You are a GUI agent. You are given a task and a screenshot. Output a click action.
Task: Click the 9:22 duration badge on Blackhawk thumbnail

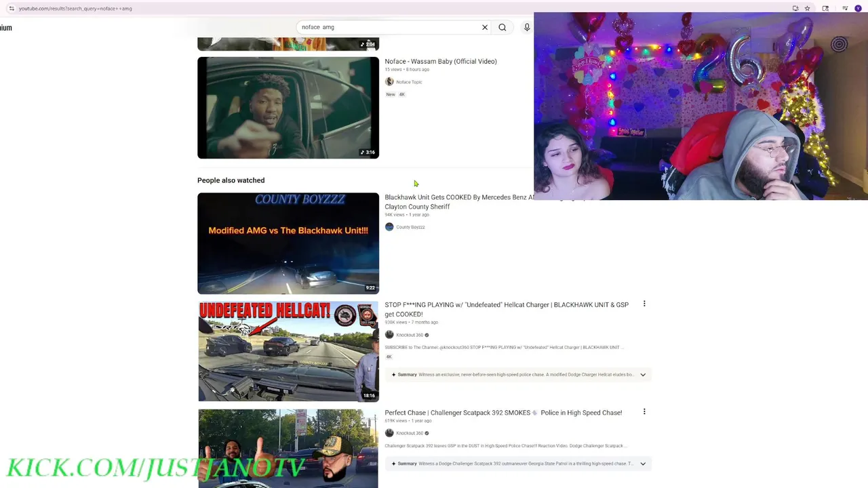[x=370, y=288]
